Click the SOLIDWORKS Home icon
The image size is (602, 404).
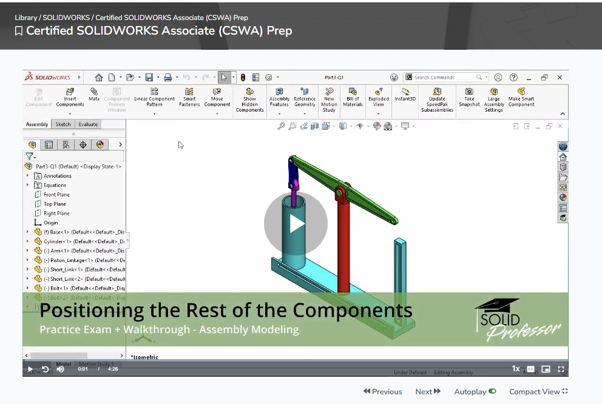[99, 78]
